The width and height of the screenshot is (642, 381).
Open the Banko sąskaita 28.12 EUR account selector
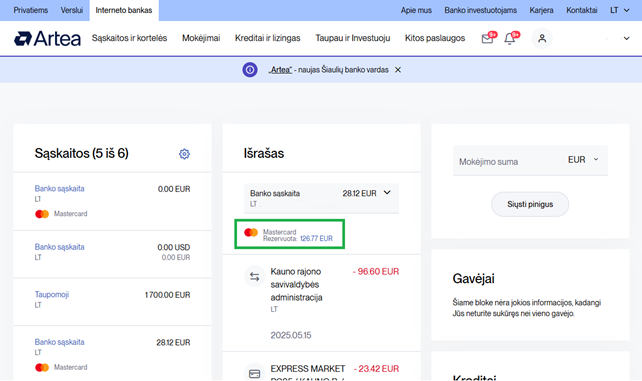tap(321, 198)
